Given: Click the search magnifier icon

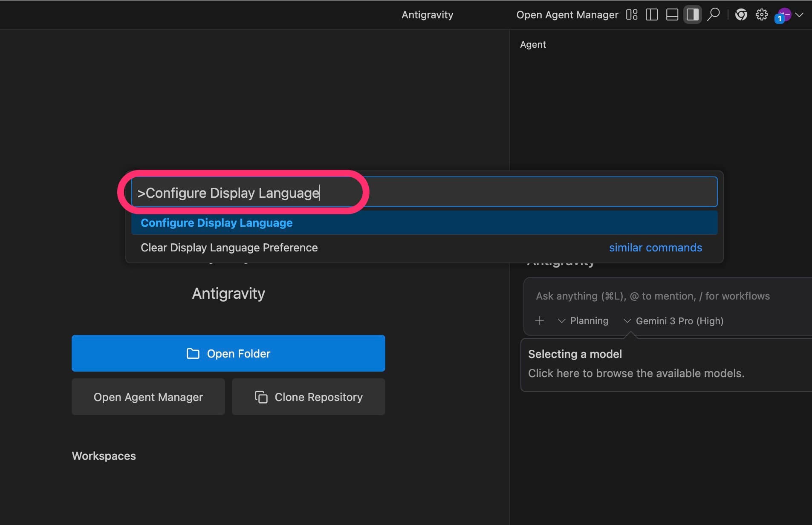Looking at the screenshot, I should coord(713,15).
